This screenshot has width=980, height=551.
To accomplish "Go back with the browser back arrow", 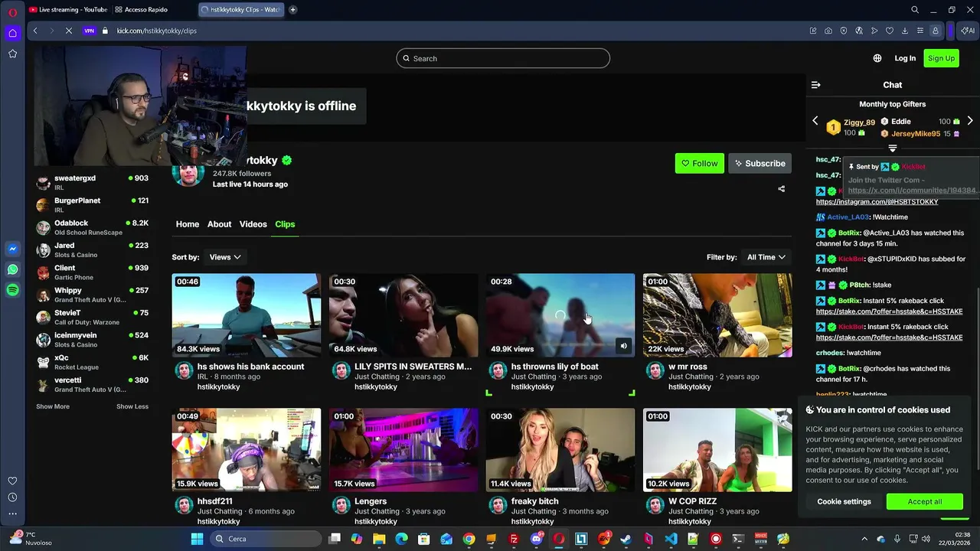I will click(35, 31).
